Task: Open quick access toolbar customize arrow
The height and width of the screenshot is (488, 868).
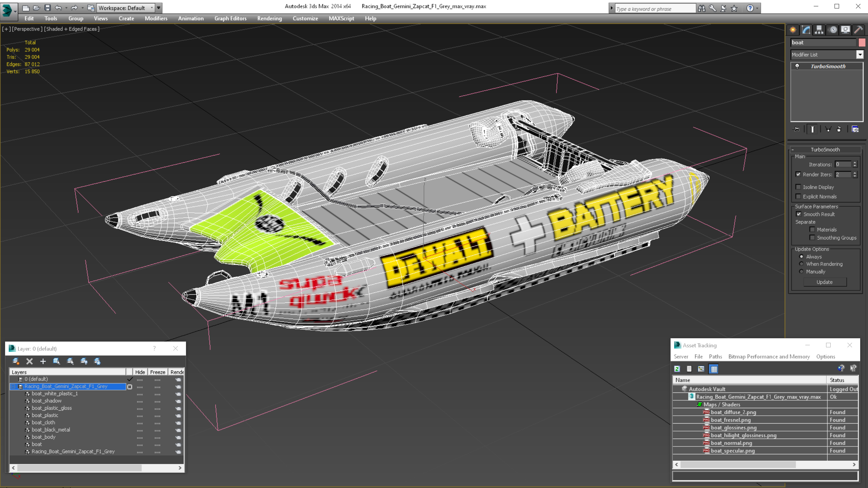Action: pos(158,8)
